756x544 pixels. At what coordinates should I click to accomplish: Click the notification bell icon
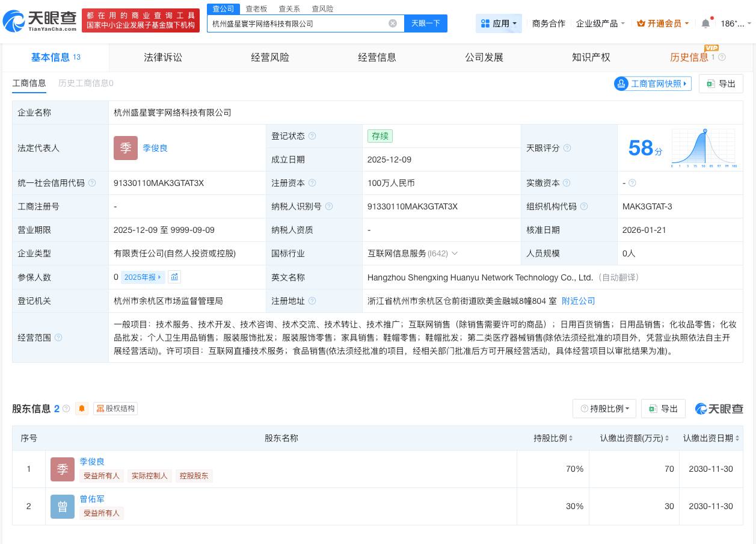[x=705, y=23]
